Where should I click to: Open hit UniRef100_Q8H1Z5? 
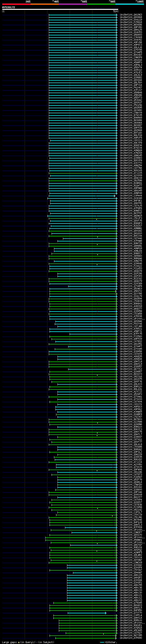click(x=131, y=30)
